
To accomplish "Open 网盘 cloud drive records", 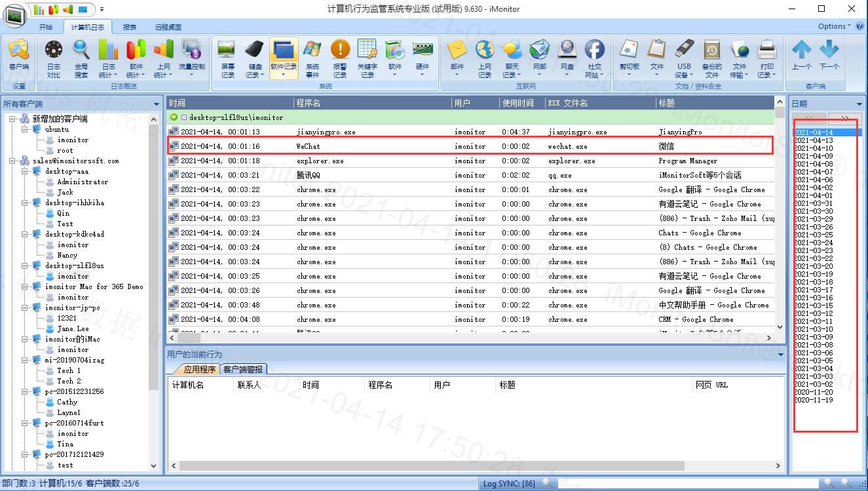I will pyautogui.click(x=567, y=59).
